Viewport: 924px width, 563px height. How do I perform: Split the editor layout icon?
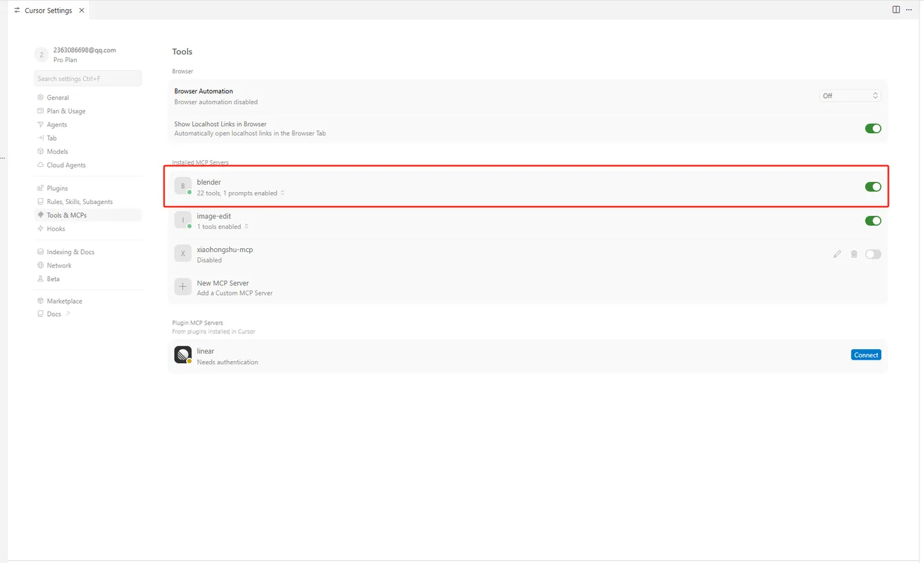(896, 9)
